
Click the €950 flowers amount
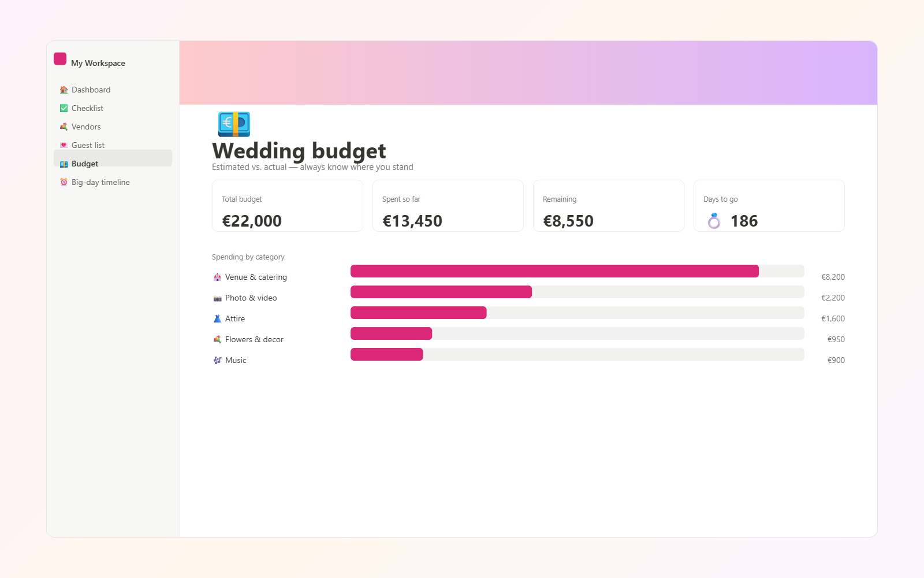[x=836, y=339]
